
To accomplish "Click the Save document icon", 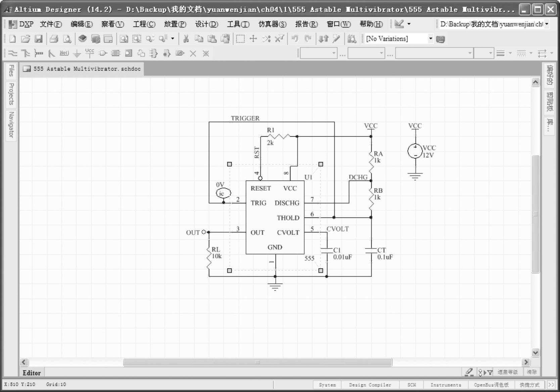I will [x=39, y=39].
